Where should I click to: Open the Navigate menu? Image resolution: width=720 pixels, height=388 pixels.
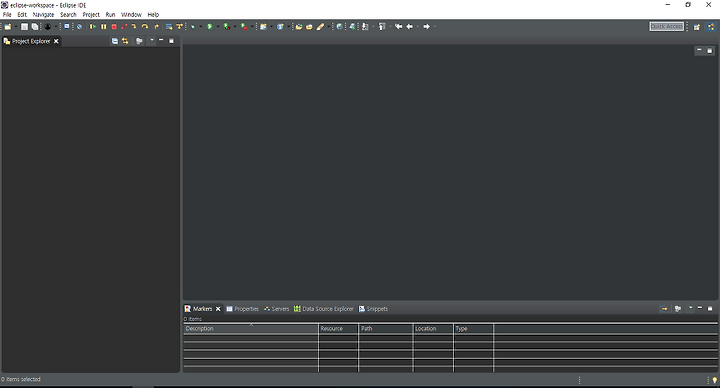[43, 15]
